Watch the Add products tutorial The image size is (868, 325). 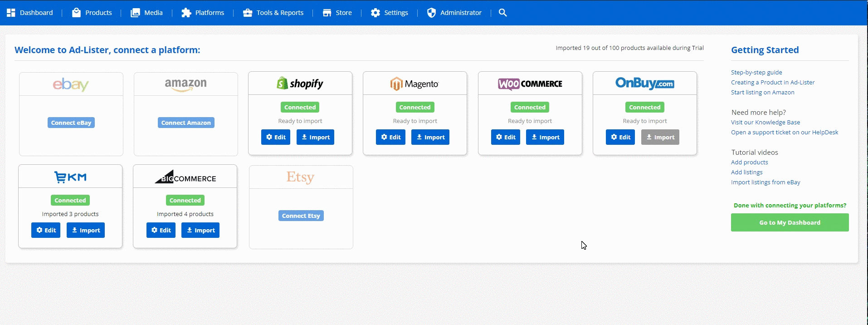(750, 162)
